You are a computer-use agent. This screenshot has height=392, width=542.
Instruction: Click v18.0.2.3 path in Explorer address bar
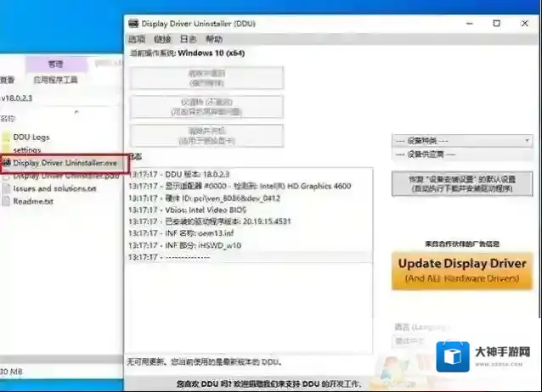click(17, 98)
